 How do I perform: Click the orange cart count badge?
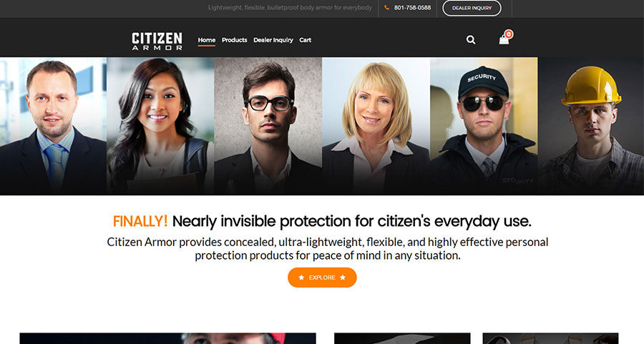509,34
